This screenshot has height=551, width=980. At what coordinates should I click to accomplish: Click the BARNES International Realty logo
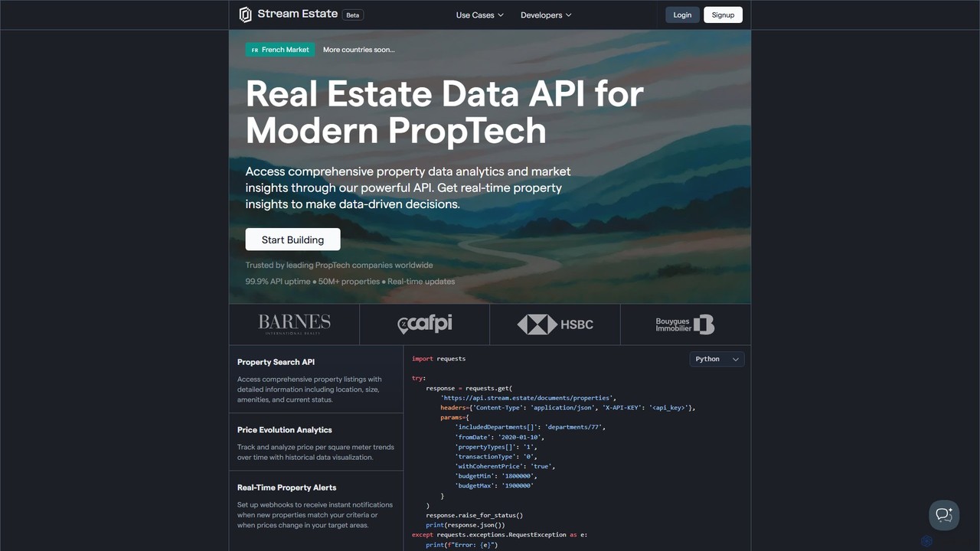(x=294, y=324)
